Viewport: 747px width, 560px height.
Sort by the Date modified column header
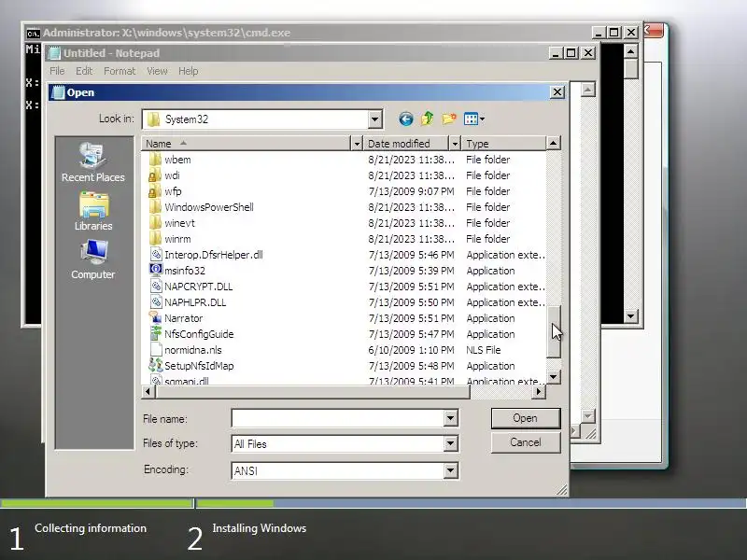click(406, 144)
